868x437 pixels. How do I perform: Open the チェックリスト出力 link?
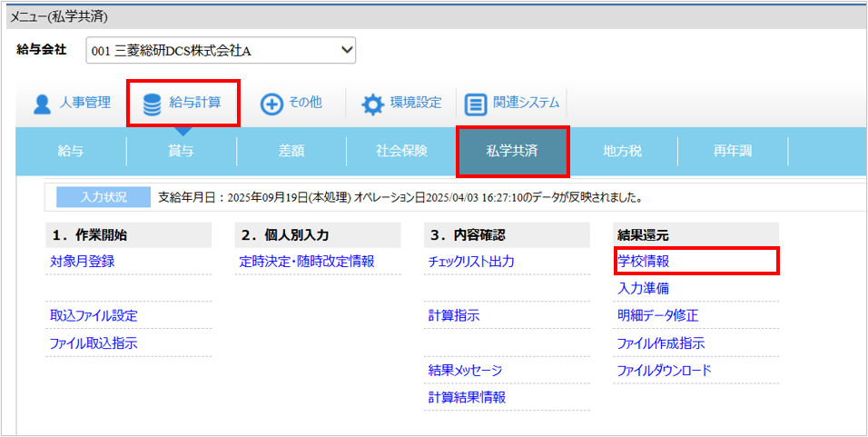point(471,262)
